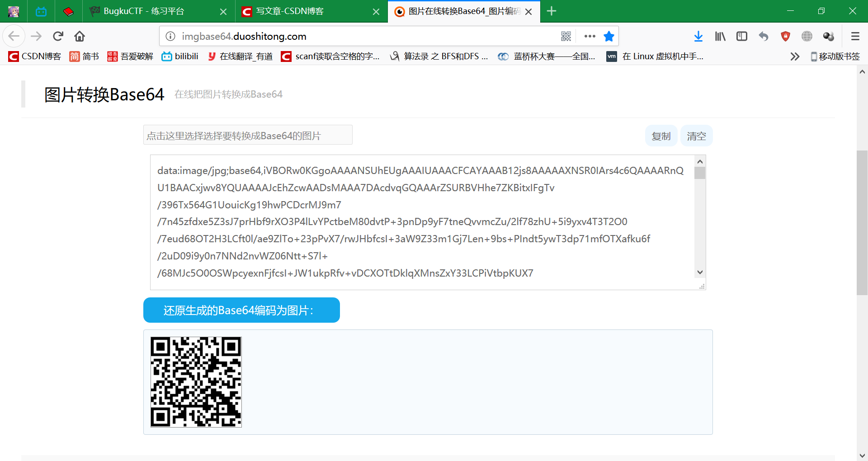This screenshot has height=461, width=868.
Task: Open the Adblock shield icon
Action: point(785,36)
